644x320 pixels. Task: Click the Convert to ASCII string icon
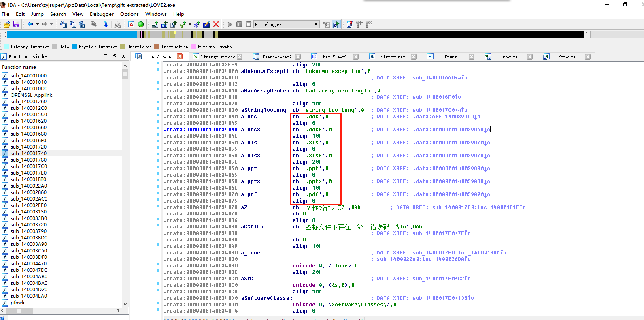click(174, 24)
